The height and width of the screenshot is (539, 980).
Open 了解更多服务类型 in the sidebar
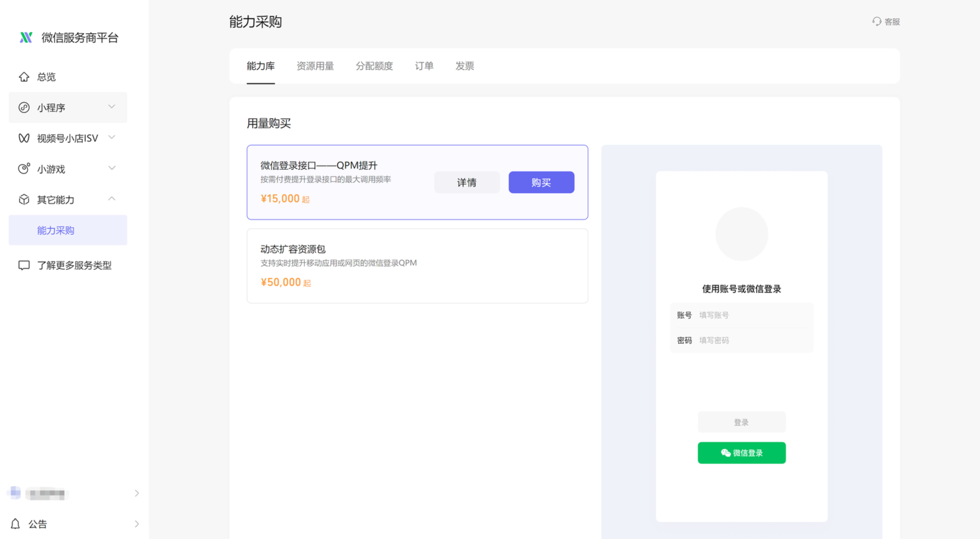click(x=68, y=265)
